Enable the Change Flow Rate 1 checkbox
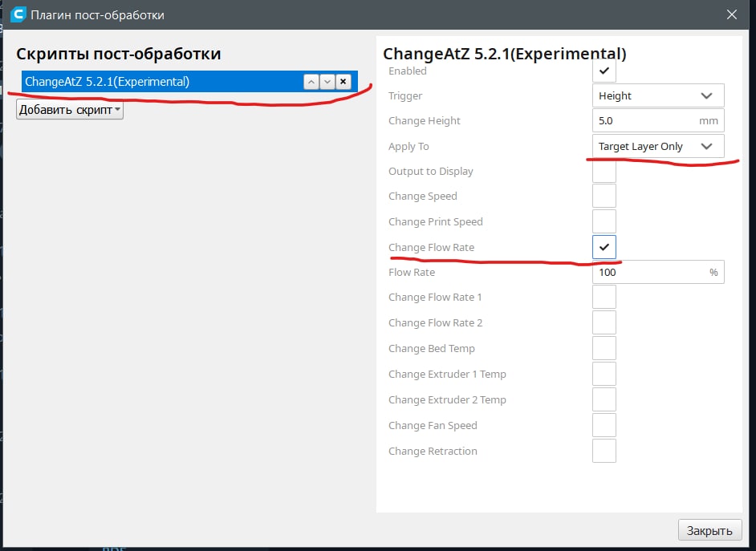 (x=604, y=298)
